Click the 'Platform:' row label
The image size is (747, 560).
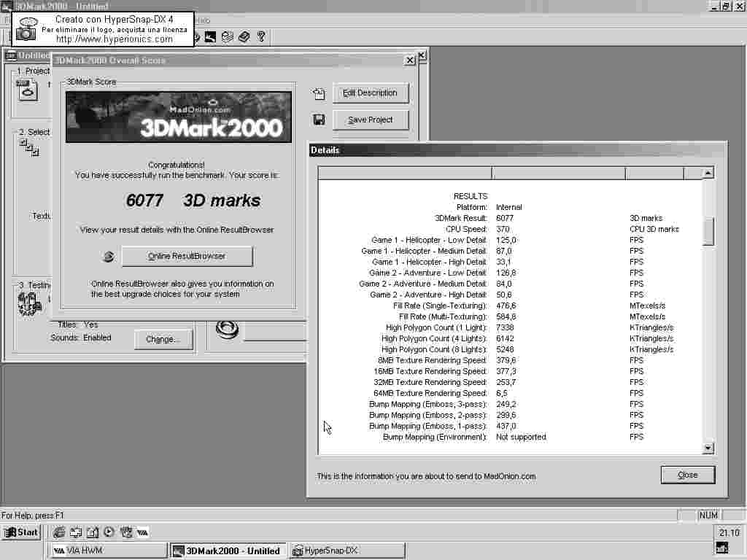point(472,207)
